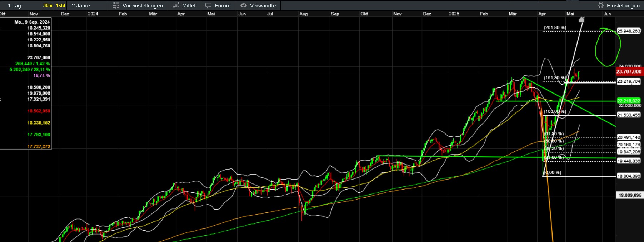The height and width of the screenshot is (242, 644).
Task: Click the data value 18.504,760
Action: (x=39, y=46)
